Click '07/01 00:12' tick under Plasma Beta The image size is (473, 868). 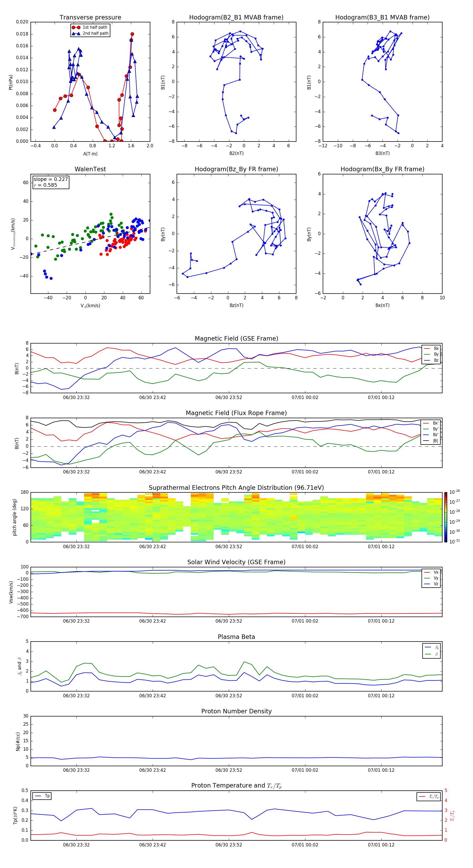381,696
